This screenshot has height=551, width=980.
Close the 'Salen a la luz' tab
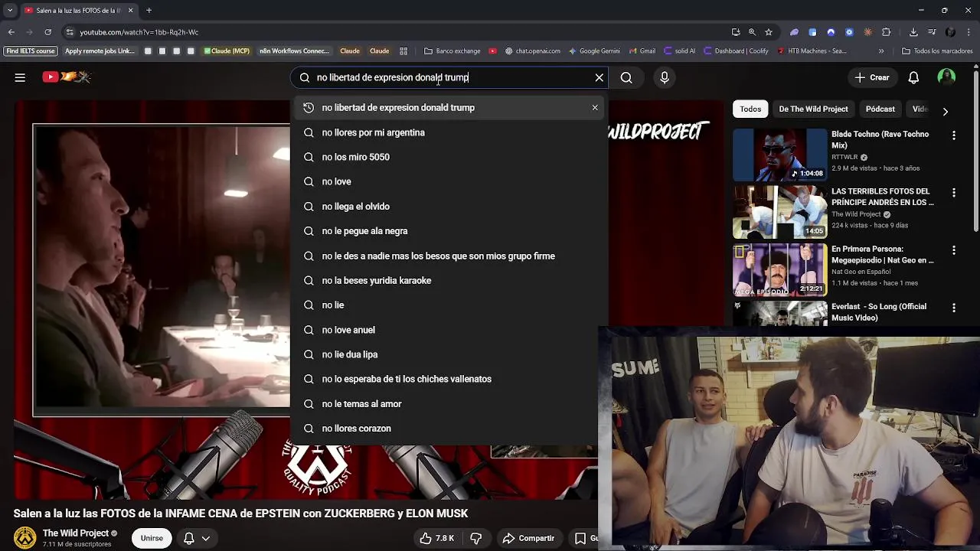(130, 11)
